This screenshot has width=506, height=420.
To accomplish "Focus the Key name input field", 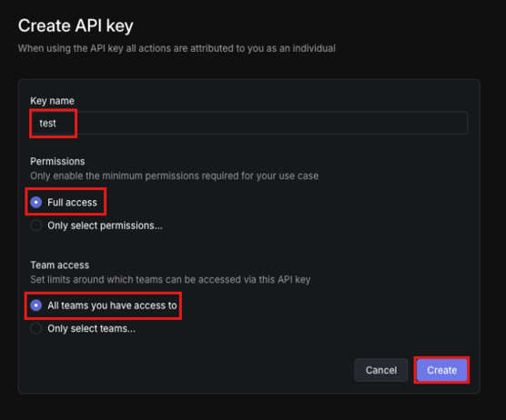I will 248,123.
